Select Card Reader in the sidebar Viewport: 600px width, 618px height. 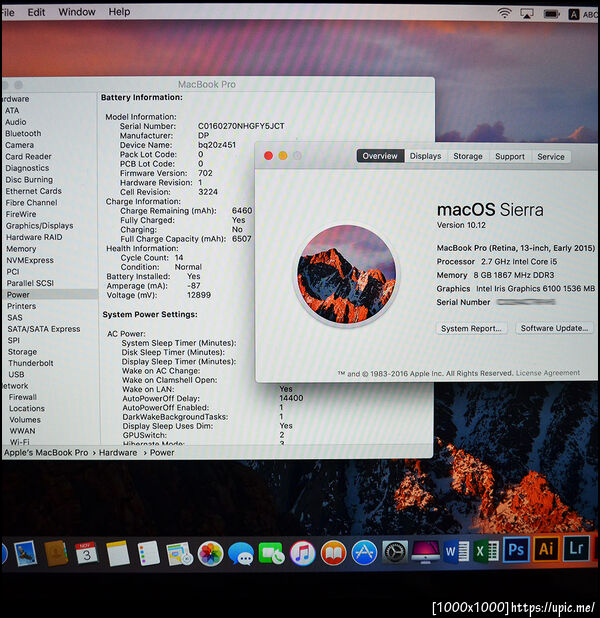[28, 156]
